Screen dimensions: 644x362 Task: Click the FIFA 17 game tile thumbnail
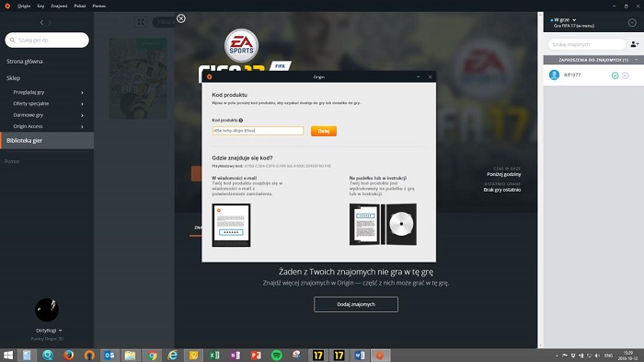tap(138, 78)
